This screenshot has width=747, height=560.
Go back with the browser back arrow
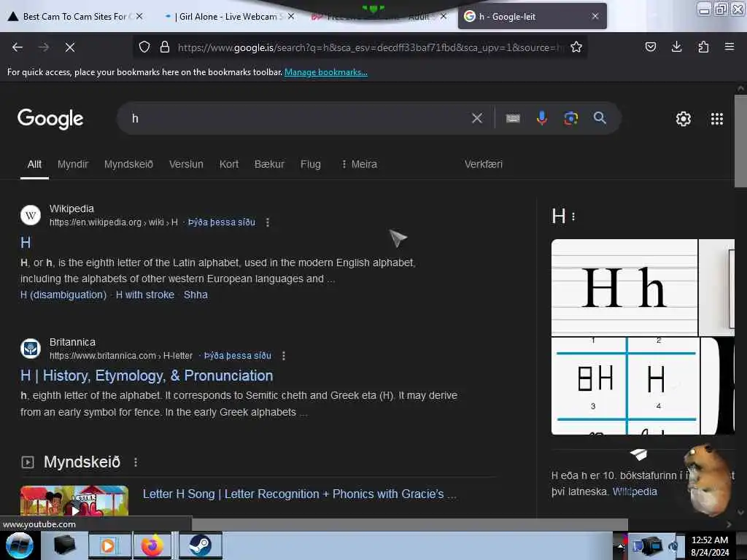[18, 47]
